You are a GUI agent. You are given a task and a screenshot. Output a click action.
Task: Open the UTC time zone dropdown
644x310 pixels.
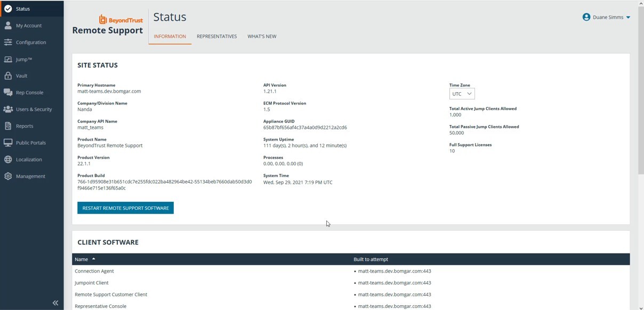click(x=462, y=94)
